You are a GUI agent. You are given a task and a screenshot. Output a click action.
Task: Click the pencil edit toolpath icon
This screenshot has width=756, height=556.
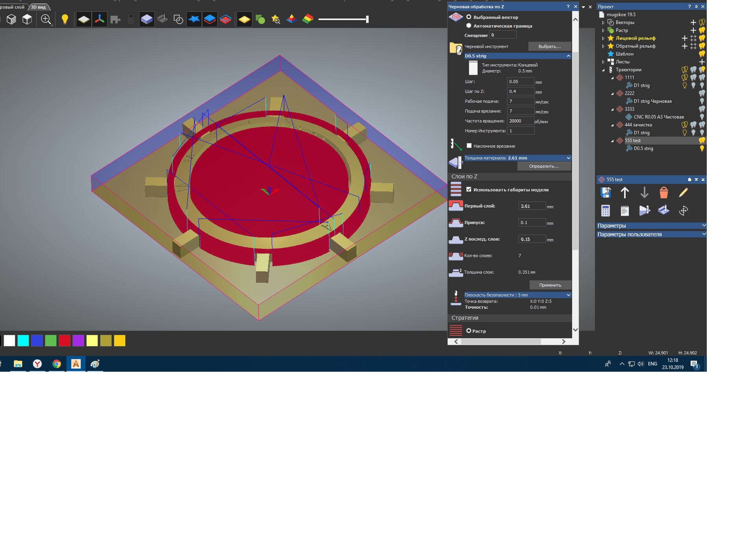pos(683,193)
